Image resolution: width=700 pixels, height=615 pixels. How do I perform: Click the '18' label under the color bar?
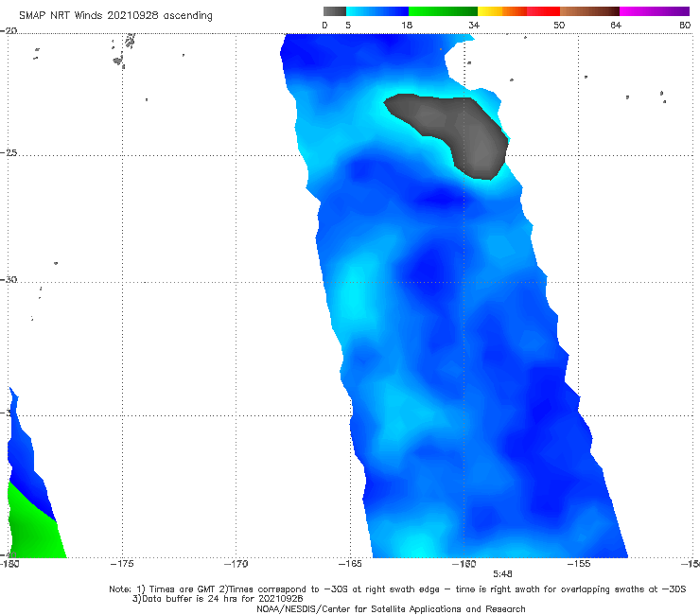407,25
